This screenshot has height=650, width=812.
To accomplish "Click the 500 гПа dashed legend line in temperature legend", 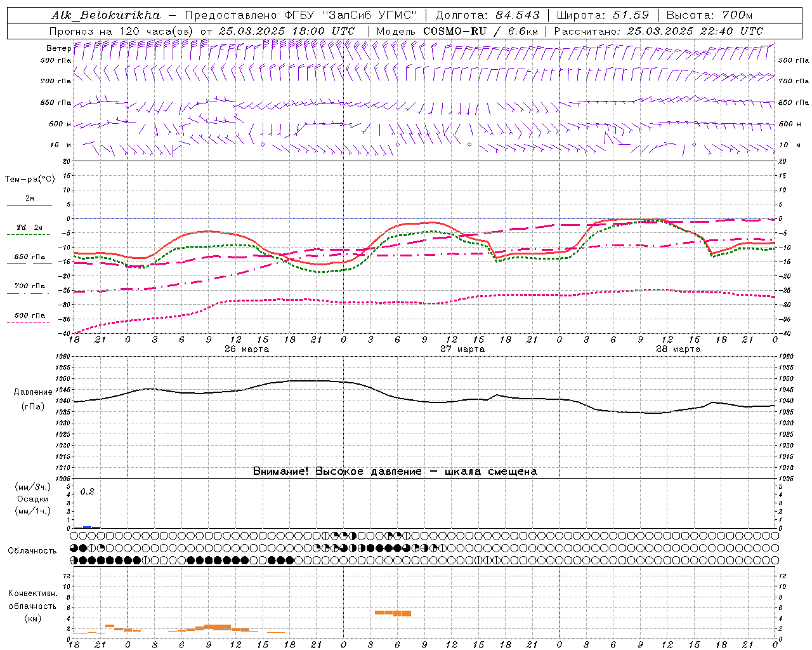I will tap(29, 322).
